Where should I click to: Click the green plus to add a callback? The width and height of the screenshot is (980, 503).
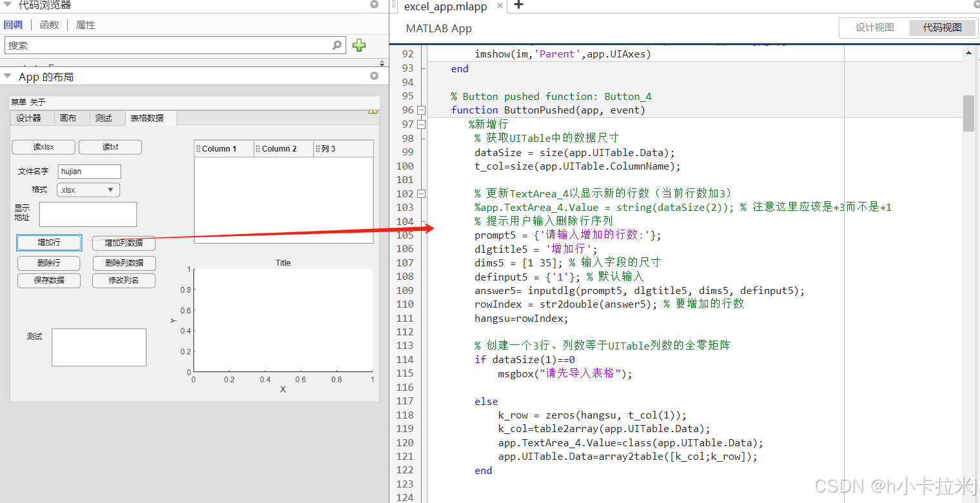[x=359, y=45]
